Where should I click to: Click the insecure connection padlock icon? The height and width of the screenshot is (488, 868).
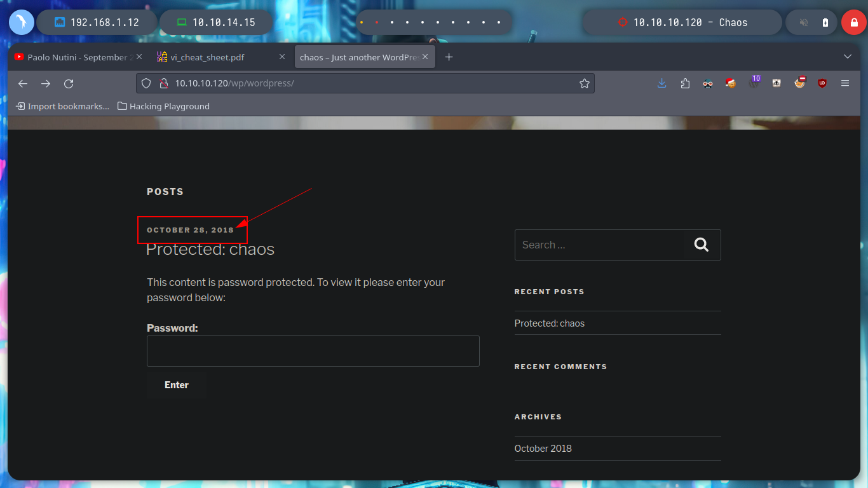click(x=163, y=83)
